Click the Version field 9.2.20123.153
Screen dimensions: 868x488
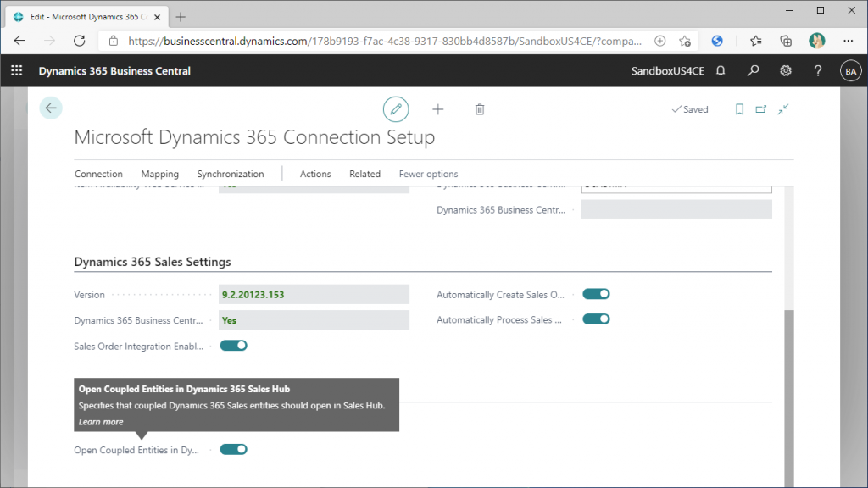(314, 294)
